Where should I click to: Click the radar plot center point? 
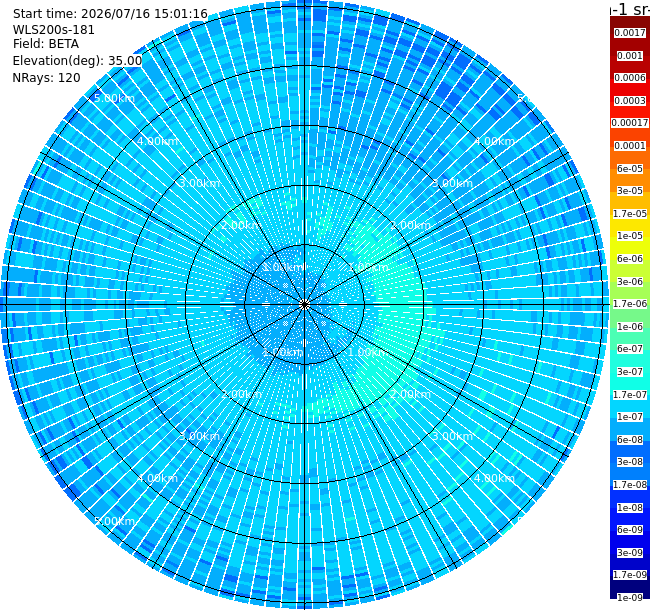coord(305,305)
